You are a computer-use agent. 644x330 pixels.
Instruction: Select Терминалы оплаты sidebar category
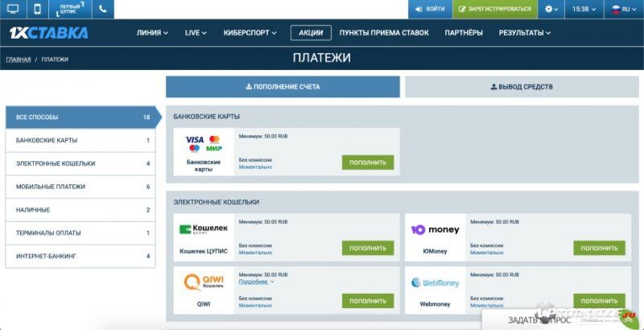[81, 233]
